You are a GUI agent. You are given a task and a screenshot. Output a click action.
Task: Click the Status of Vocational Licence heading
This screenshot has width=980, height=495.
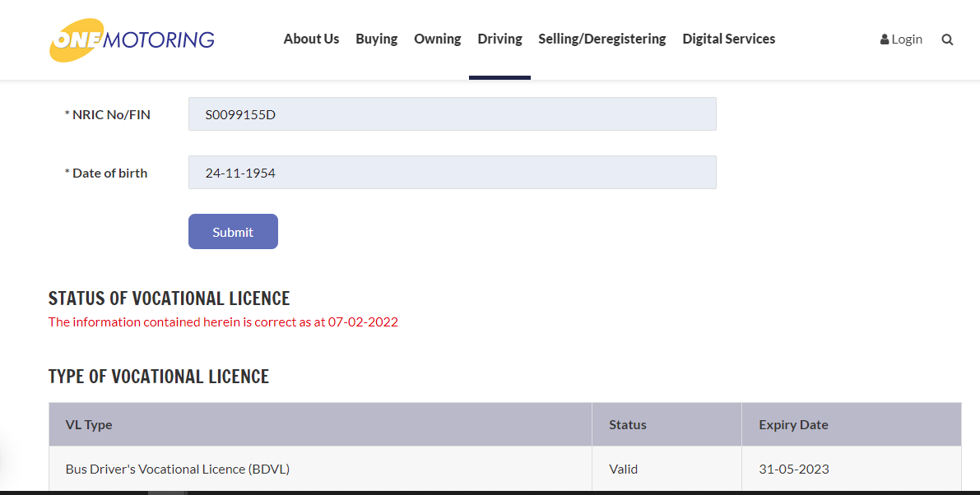click(x=169, y=298)
